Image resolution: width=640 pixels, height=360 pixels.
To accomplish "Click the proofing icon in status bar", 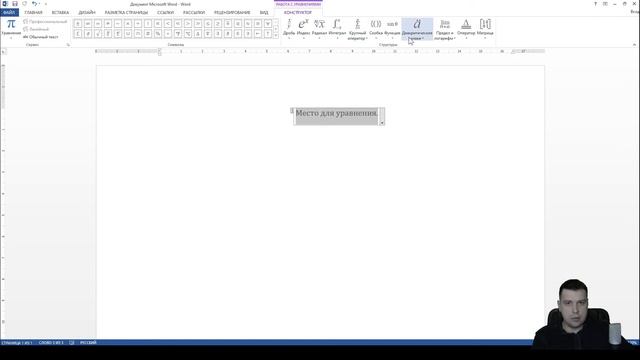I will tap(72, 342).
